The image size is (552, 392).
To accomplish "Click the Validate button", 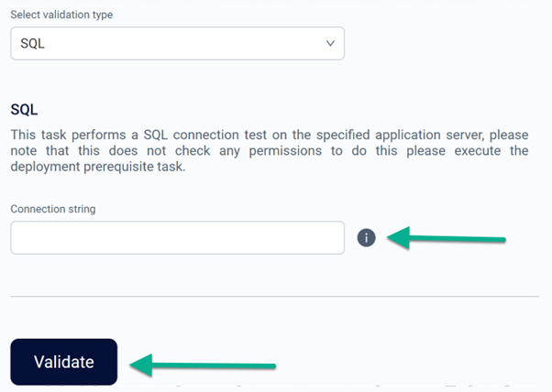I will coord(63,362).
